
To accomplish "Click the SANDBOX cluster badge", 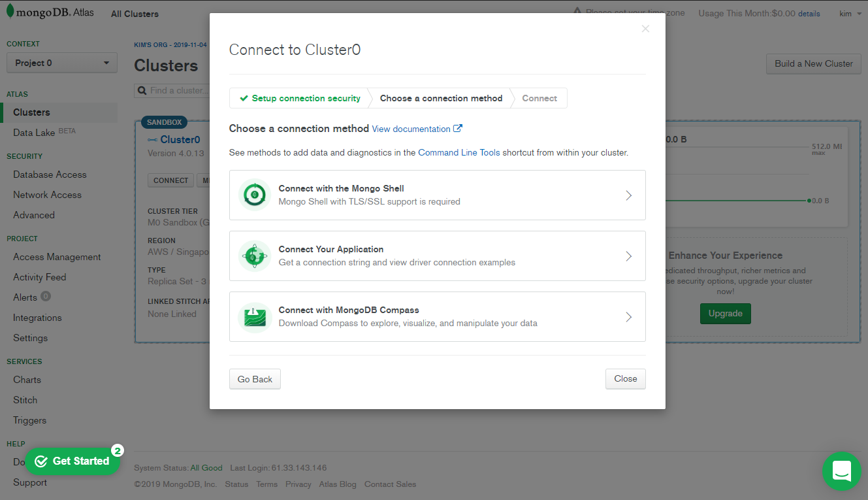I will pos(164,122).
